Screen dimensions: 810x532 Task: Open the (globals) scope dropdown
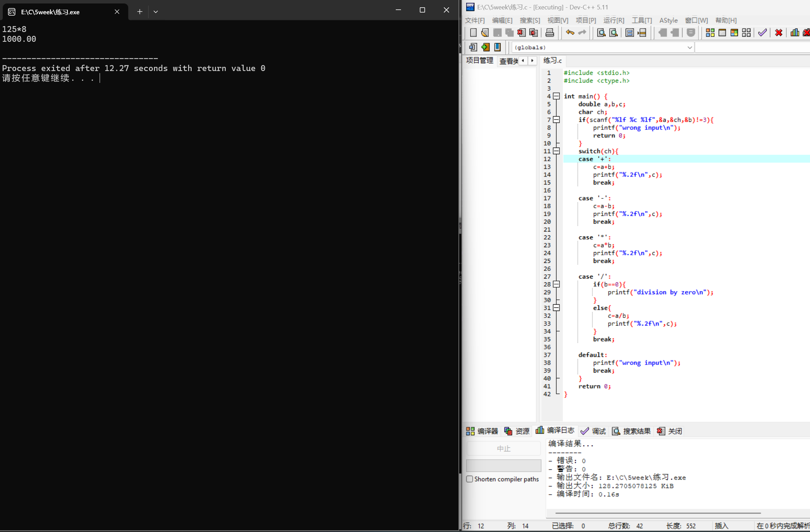tap(689, 48)
